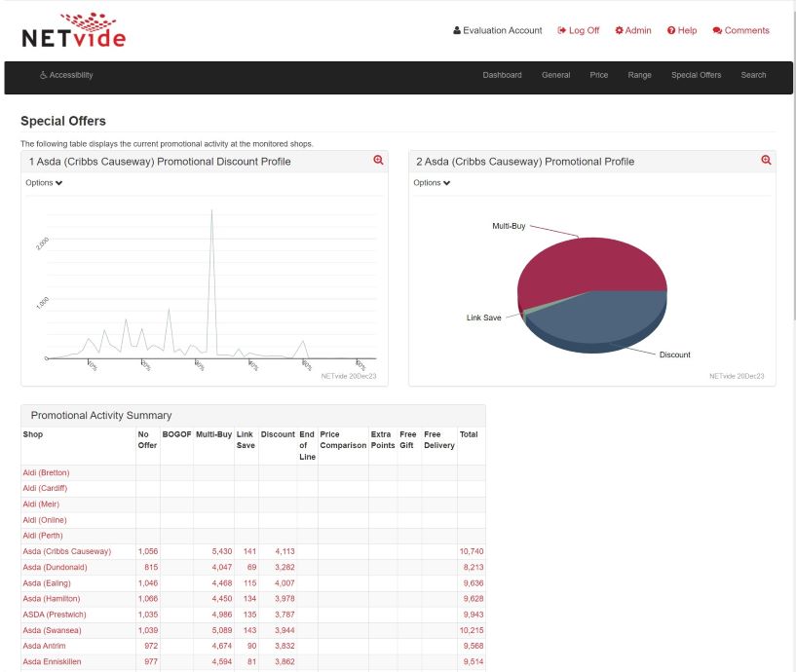
Task: Click Ealing No Offer value 1,046
Action: (x=148, y=583)
